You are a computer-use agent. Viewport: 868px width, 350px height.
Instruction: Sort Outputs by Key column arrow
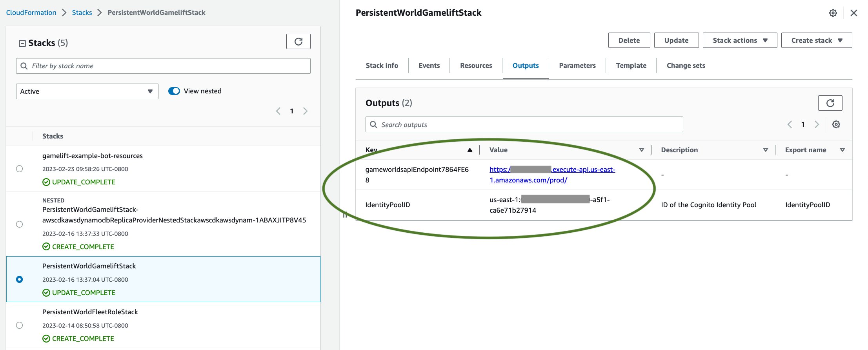[x=469, y=150]
